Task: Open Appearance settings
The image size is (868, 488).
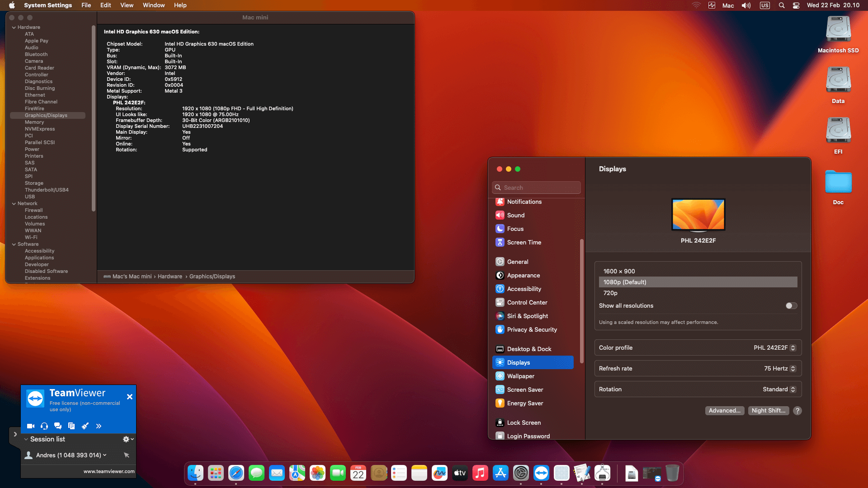Action: (x=533, y=276)
